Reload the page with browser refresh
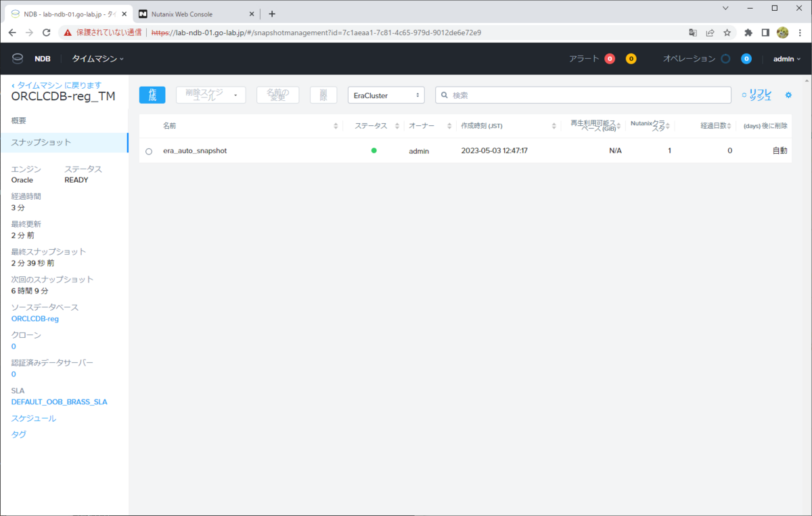The image size is (812, 516). click(x=47, y=33)
